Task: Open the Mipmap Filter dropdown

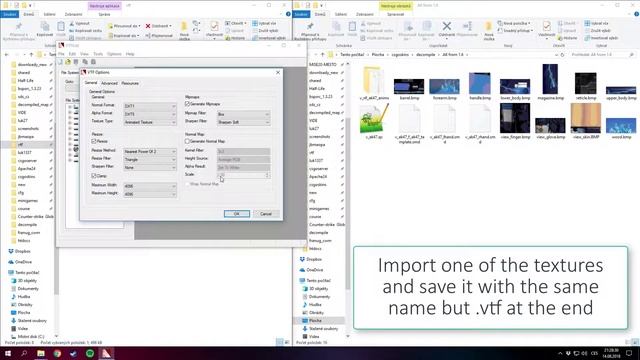Action: 243,114
